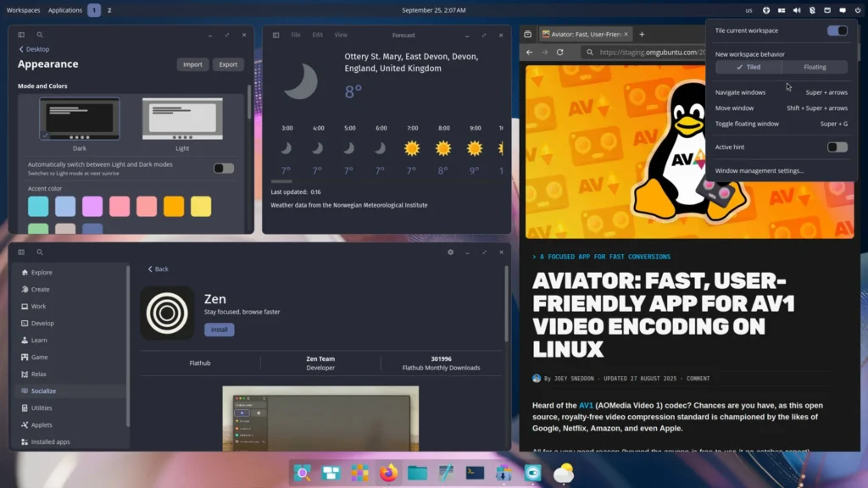Reload the page in the browser
The image size is (868, 488).
(x=560, y=52)
